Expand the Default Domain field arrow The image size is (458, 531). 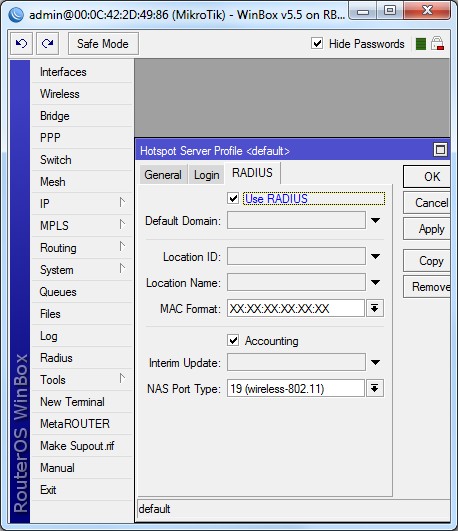(375, 220)
